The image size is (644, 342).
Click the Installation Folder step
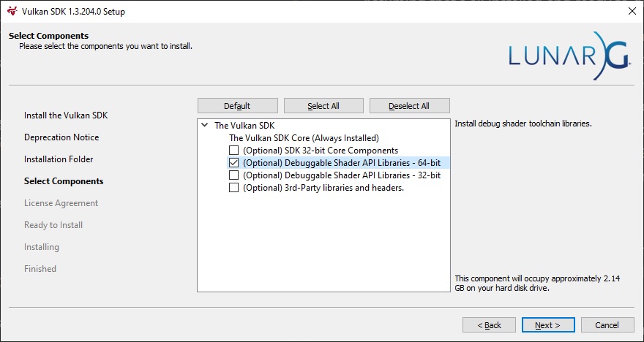pyautogui.click(x=59, y=159)
